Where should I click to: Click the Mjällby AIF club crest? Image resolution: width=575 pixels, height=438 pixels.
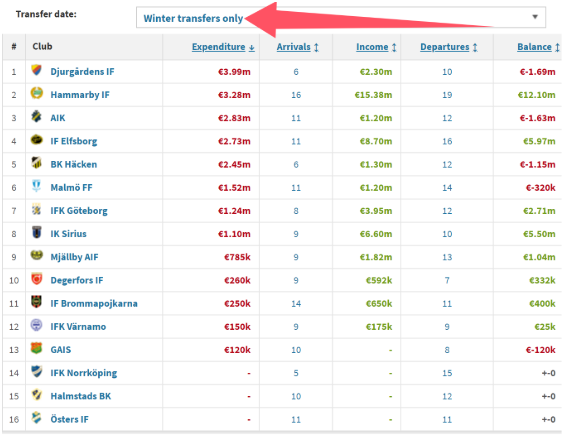pyautogui.click(x=36, y=255)
